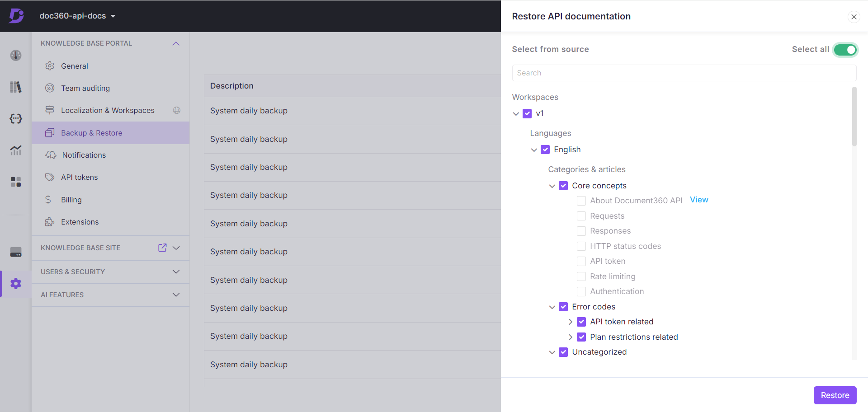Viewport: 868px width, 412px height.
Task: Click the Restore button
Action: 835,395
